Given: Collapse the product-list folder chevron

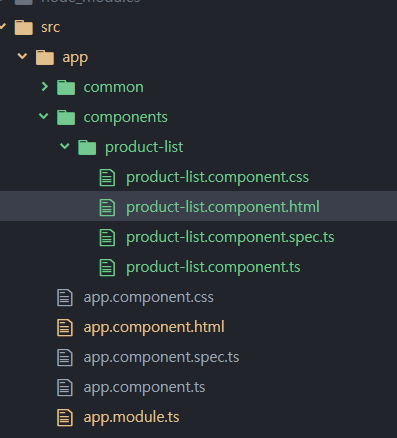Looking at the screenshot, I should coord(65,146).
